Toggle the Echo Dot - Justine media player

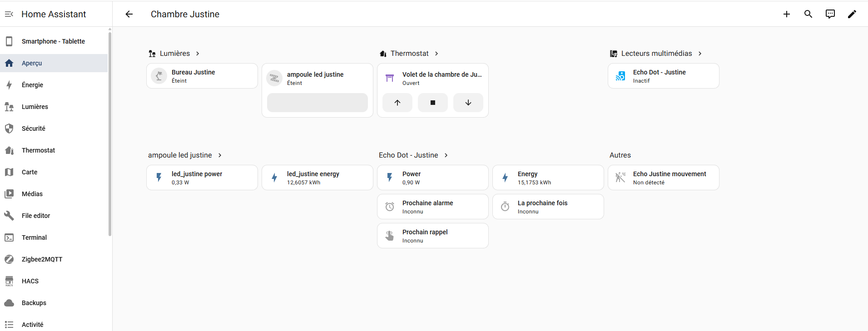620,76
